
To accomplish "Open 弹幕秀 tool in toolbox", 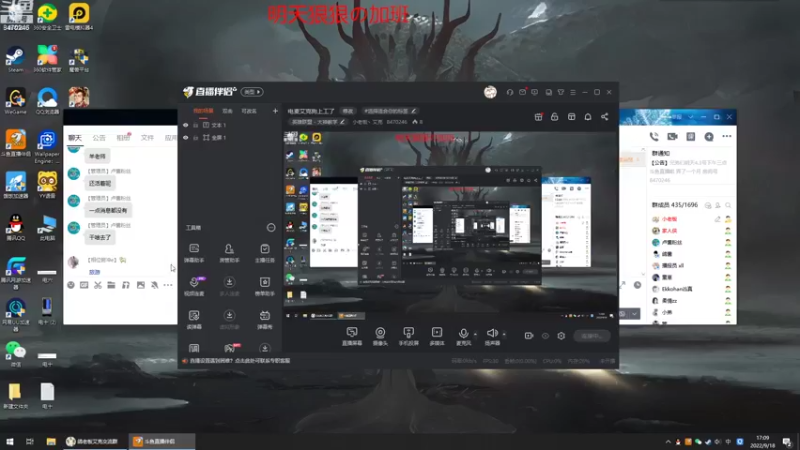I will [x=264, y=319].
